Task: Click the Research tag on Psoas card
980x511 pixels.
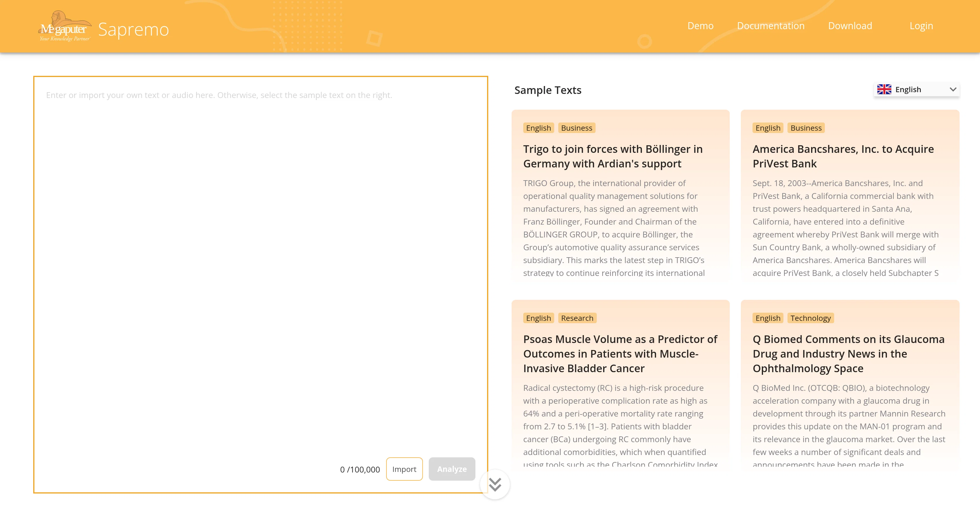Action: (577, 318)
